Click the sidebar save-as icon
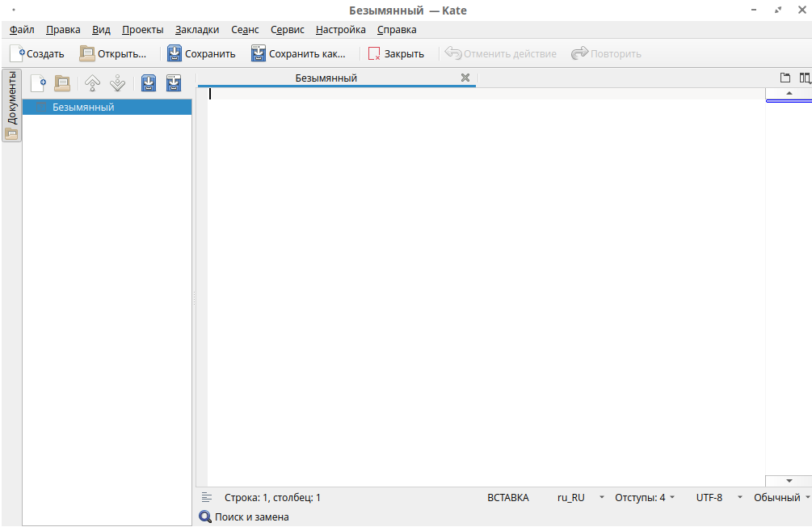Viewport: 812px width, 527px height. pos(174,82)
